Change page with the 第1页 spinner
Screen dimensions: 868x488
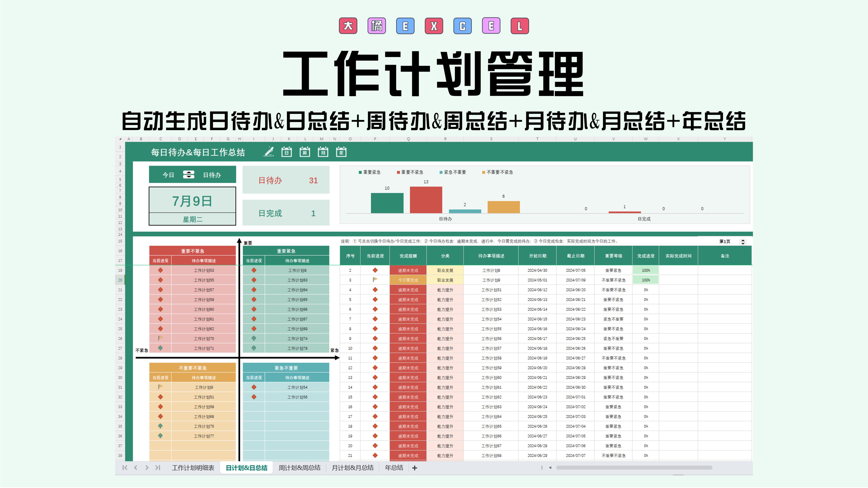pyautogui.click(x=743, y=242)
